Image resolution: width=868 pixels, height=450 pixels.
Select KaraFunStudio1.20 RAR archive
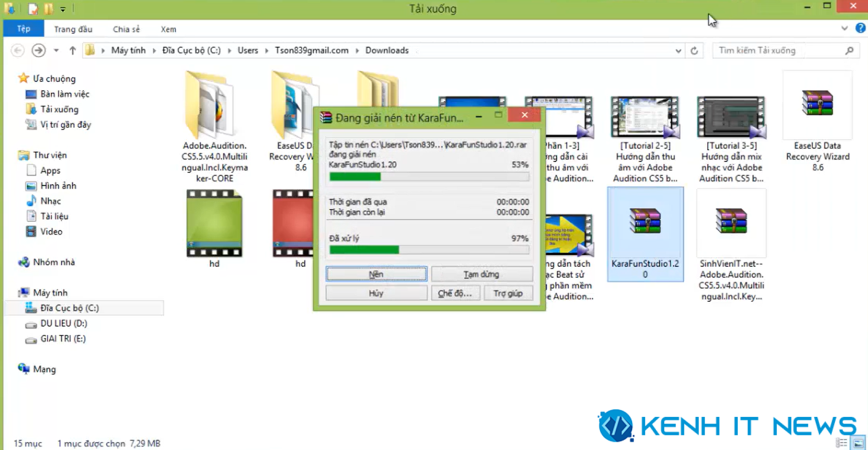(645, 235)
